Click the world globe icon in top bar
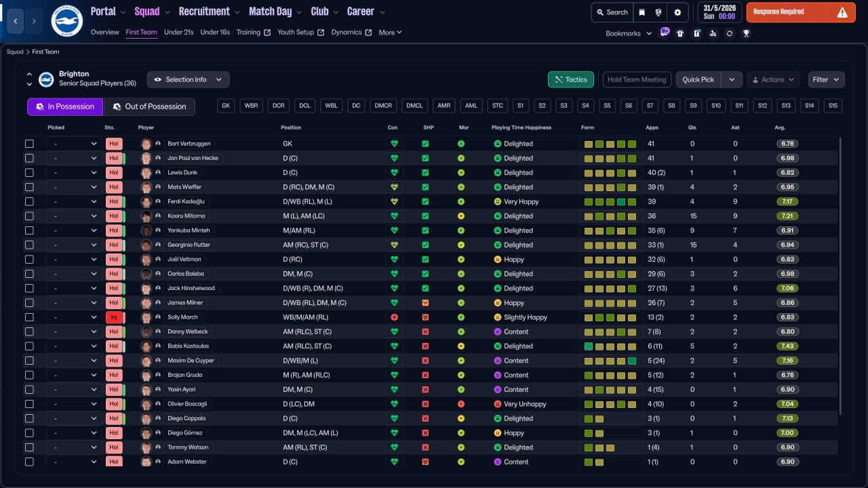 tap(658, 12)
